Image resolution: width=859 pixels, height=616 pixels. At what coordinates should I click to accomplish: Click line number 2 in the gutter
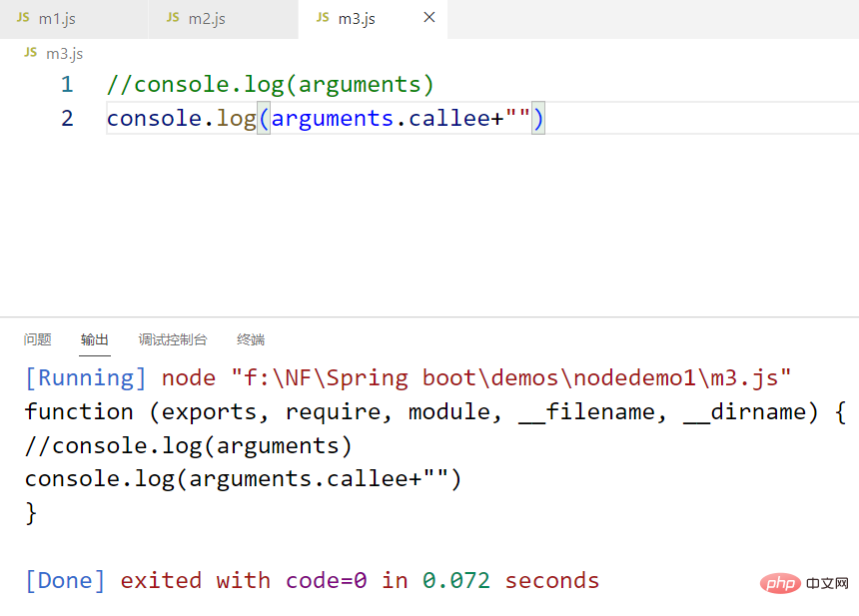(67, 119)
